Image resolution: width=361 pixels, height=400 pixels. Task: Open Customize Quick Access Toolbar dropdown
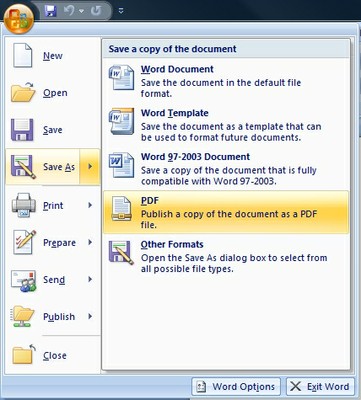121,11
